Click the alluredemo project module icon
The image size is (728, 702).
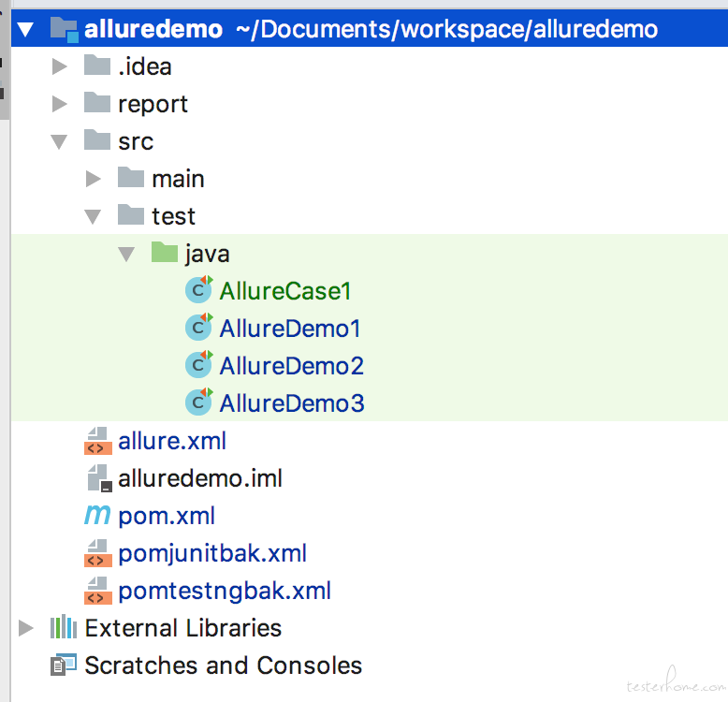(x=64, y=30)
